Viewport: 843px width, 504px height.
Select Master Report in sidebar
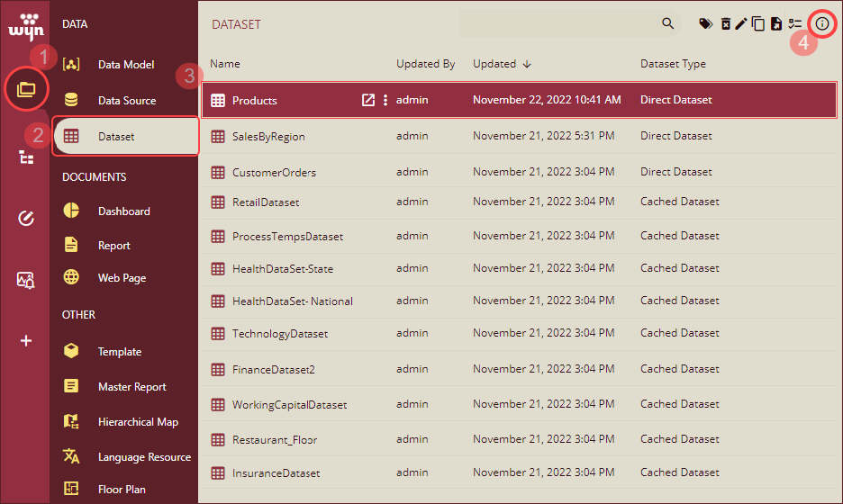[x=124, y=387]
